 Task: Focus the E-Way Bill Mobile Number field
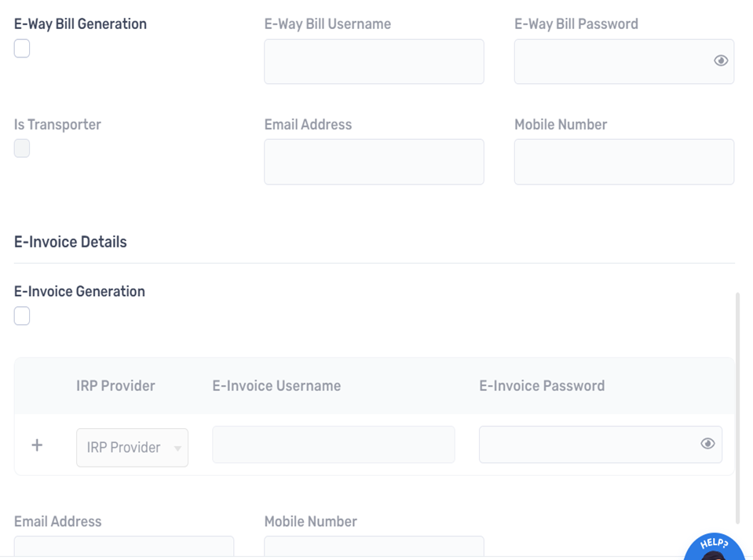(x=623, y=162)
